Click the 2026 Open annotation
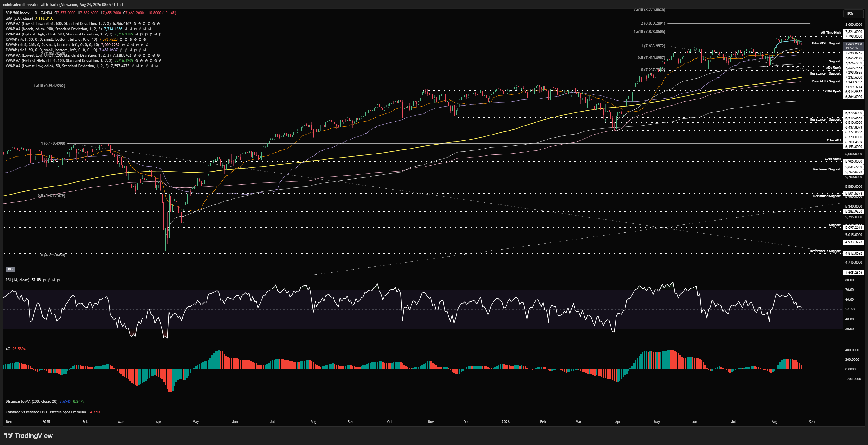 (833, 91)
